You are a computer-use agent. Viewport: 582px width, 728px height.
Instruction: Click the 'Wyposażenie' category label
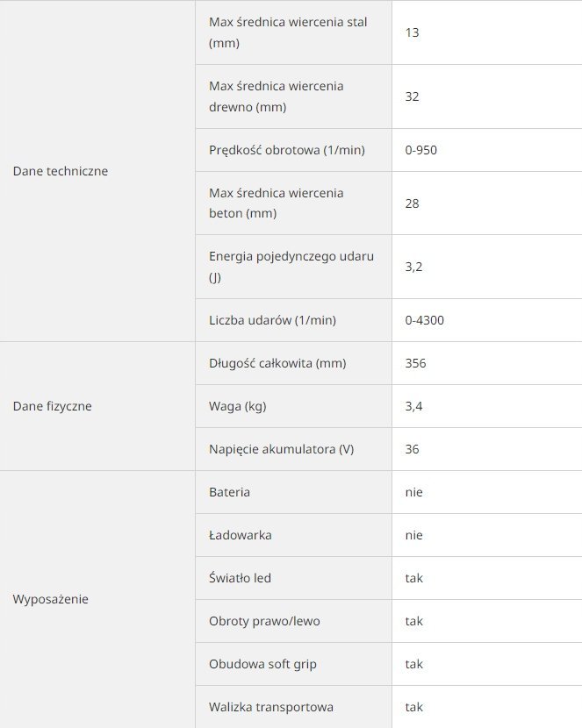(x=51, y=599)
